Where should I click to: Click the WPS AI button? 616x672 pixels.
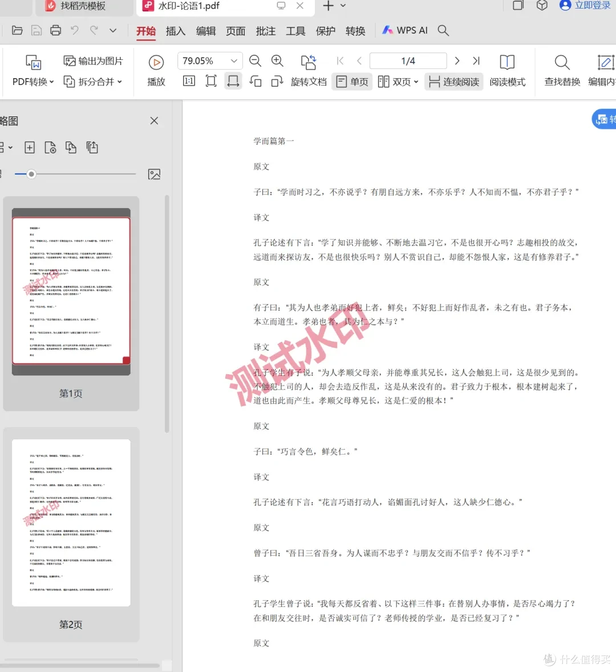tap(405, 30)
